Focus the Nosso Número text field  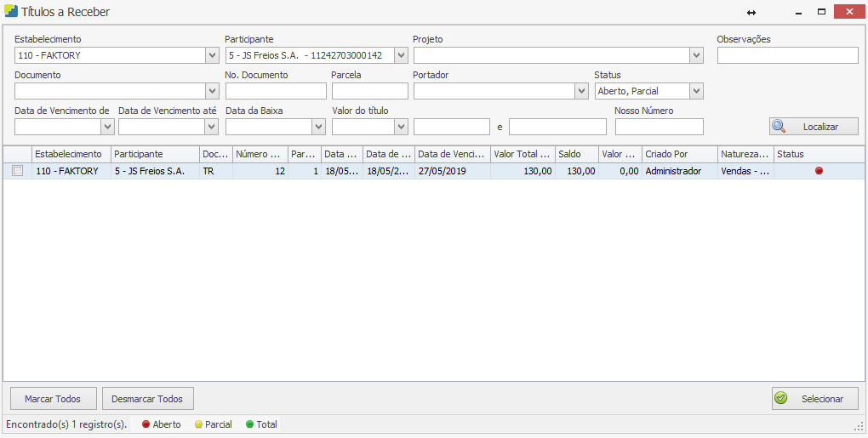pos(659,127)
